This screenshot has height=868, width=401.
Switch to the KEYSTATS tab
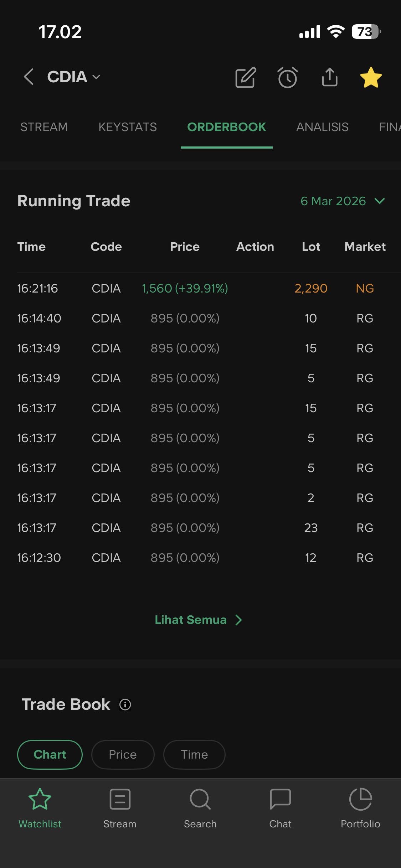(x=128, y=127)
